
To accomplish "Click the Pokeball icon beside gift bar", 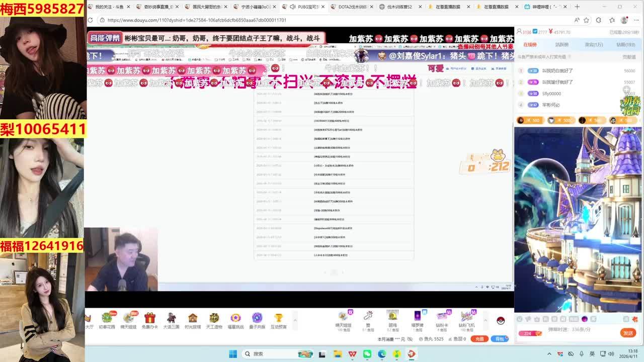I will click(500, 321).
